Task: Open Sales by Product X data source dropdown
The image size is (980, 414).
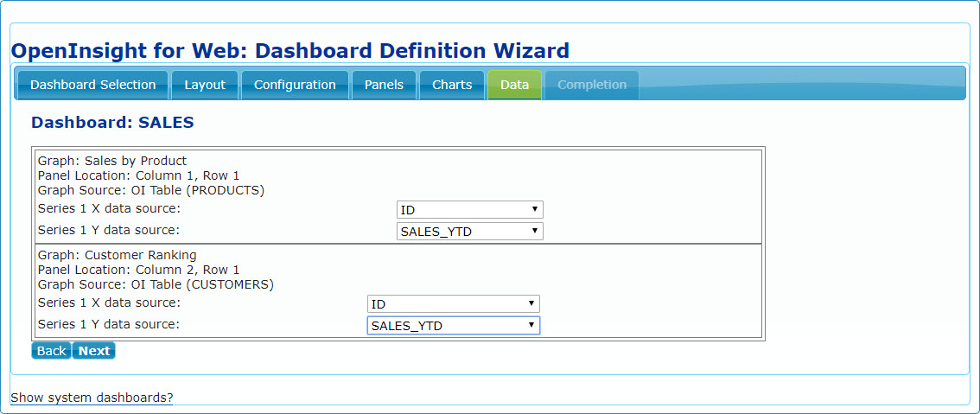Action: 470,209
